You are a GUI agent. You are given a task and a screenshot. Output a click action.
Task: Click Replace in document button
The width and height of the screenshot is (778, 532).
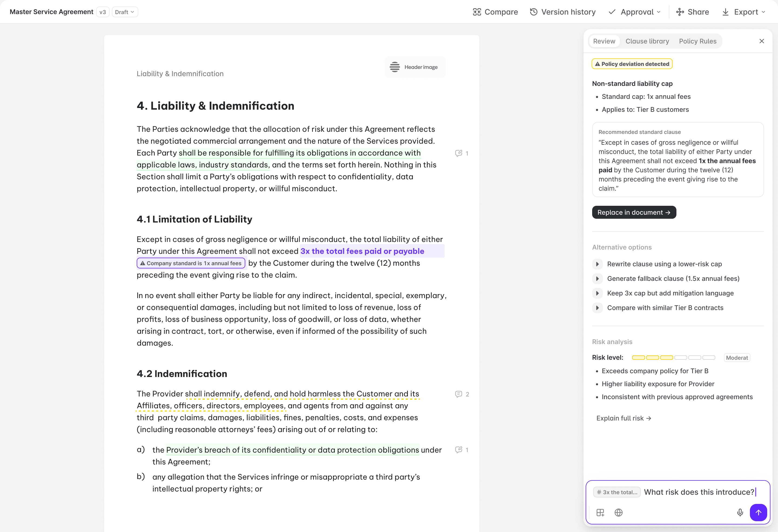634,213
